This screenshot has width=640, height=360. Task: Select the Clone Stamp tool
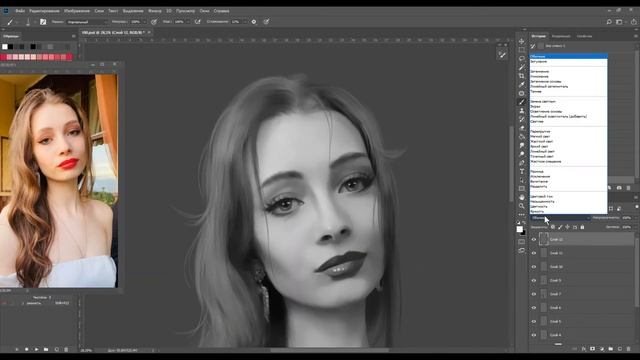coord(522,111)
